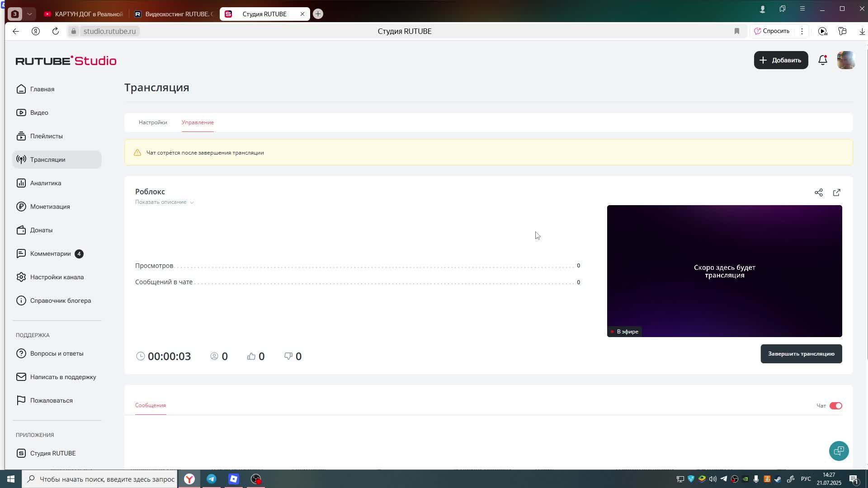868x488 pixels.
Task: Open Плейлисты in the sidebar
Action: 46,136
